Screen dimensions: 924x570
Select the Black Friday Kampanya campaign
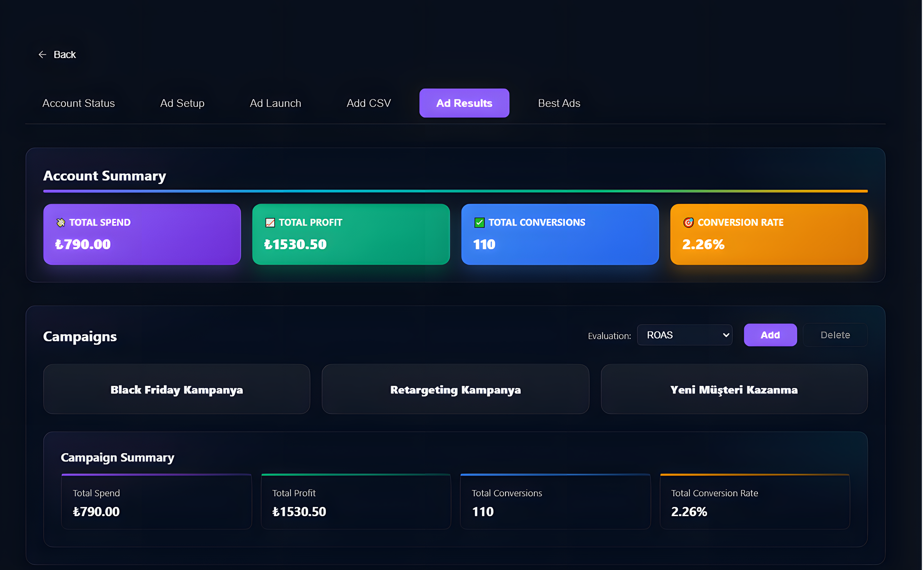pyautogui.click(x=176, y=389)
